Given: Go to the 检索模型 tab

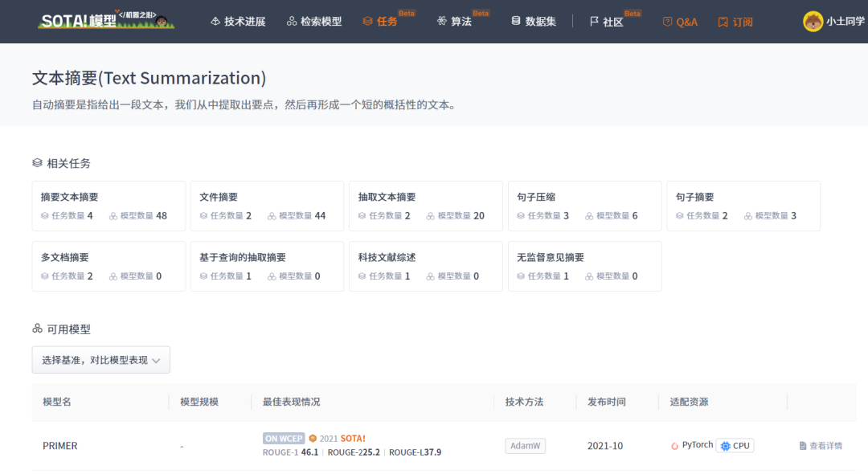Looking at the screenshot, I should click(x=314, y=22).
